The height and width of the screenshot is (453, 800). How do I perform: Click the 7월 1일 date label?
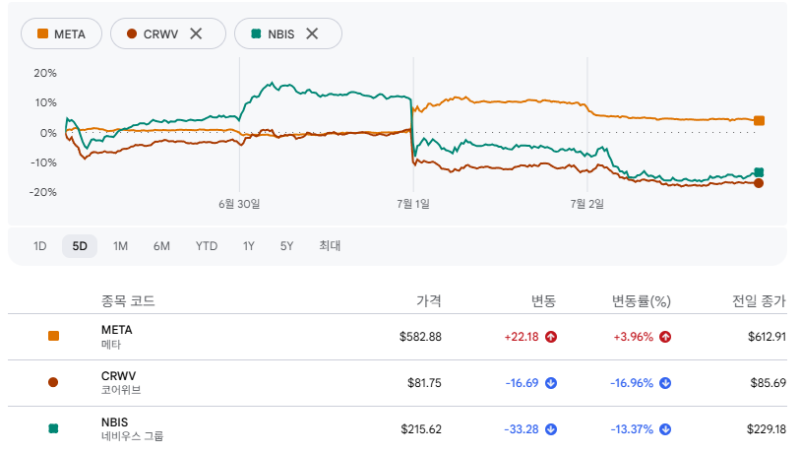click(x=413, y=204)
